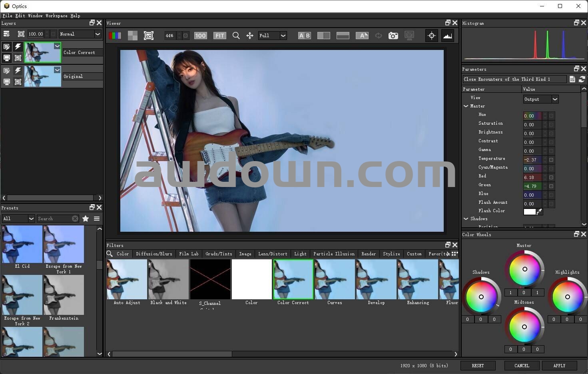Switch to the Film Lab filter tab
588x374 pixels.
pyautogui.click(x=189, y=254)
